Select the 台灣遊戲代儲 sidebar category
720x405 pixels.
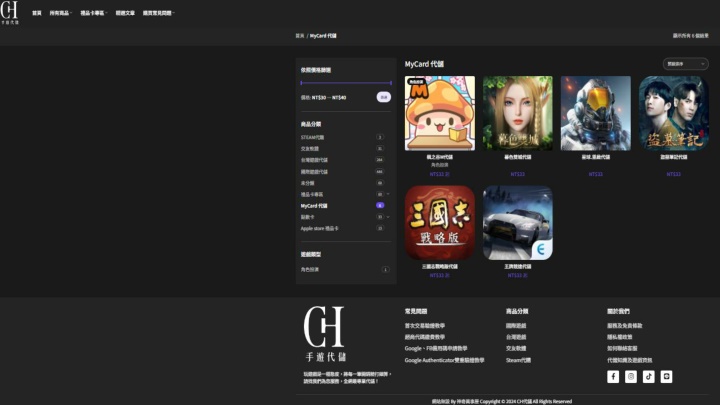coord(314,160)
